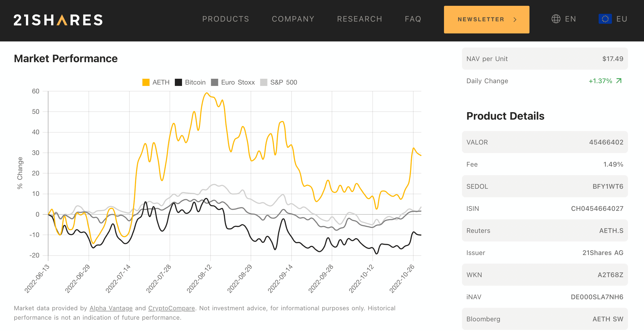This screenshot has height=331, width=644.
Task: Toggle the Euro Stoxx legend color box
Action: pos(214,82)
